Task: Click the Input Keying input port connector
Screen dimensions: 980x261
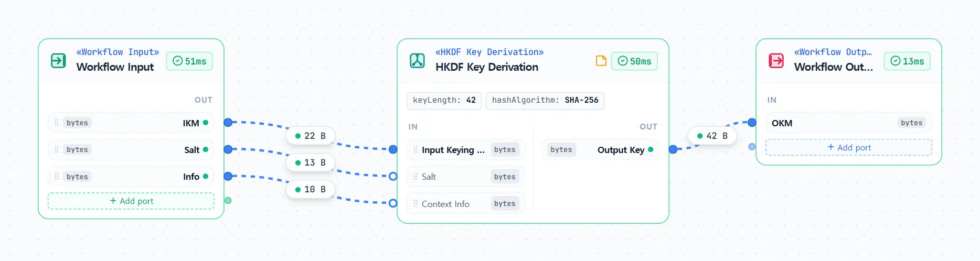Action: point(393,149)
